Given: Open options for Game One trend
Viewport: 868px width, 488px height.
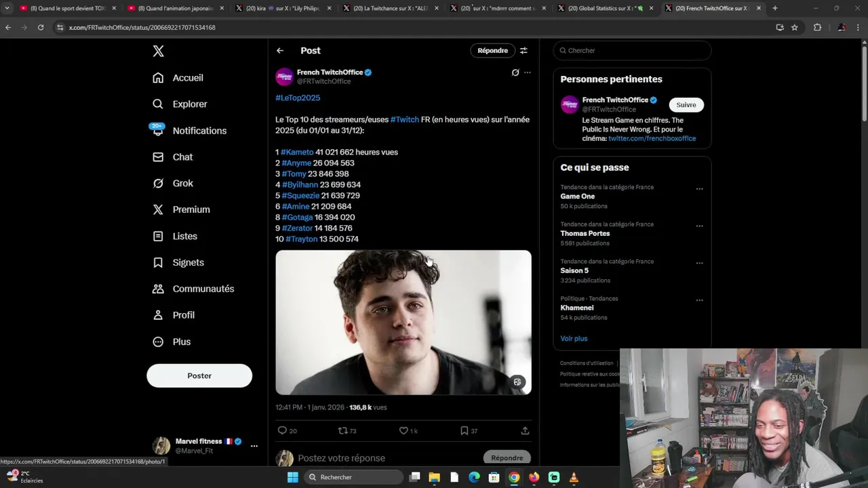Looking at the screenshot, I should [x=699, y=189].
